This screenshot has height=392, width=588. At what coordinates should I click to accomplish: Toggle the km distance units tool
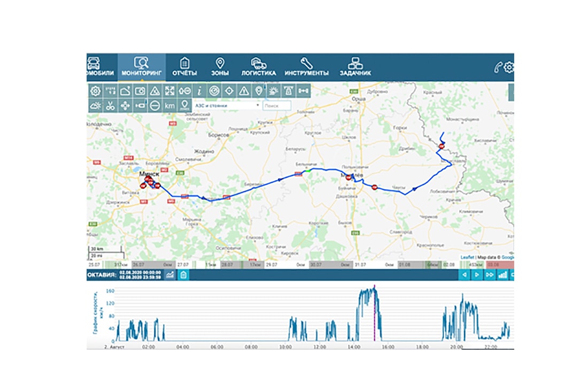(x=169, y=106)
